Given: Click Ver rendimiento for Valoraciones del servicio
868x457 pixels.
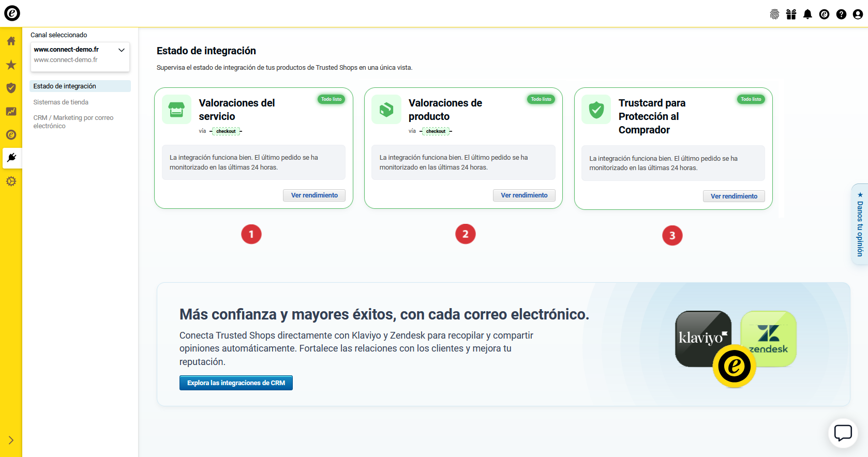Looking at the screenshot, I should [314, 195].
